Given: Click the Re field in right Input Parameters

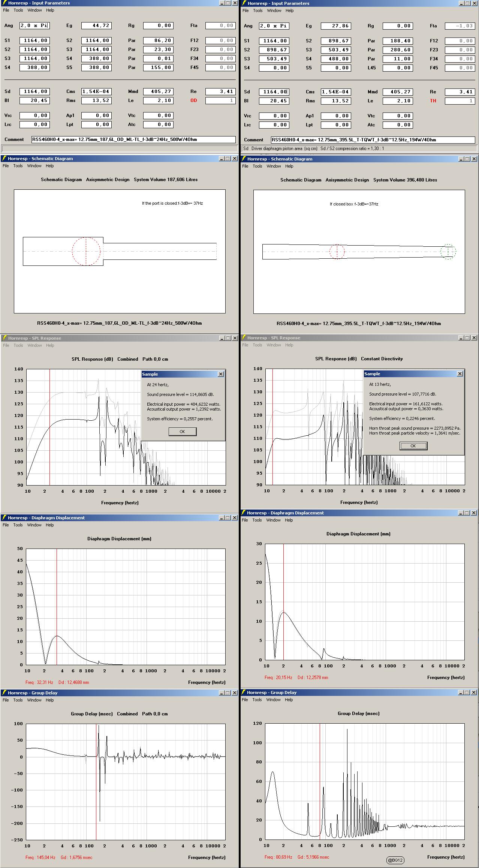Looking at the screenshot, I should tap(460, 92).
